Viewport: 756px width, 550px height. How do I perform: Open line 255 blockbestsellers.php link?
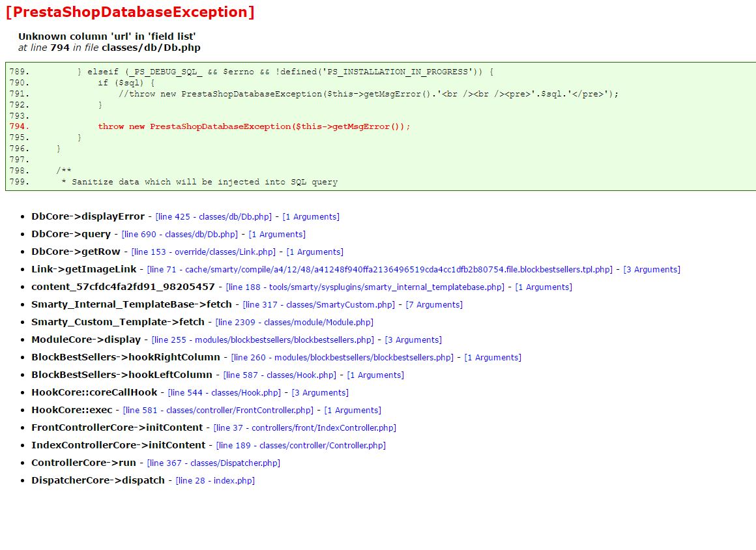point(263,340)
